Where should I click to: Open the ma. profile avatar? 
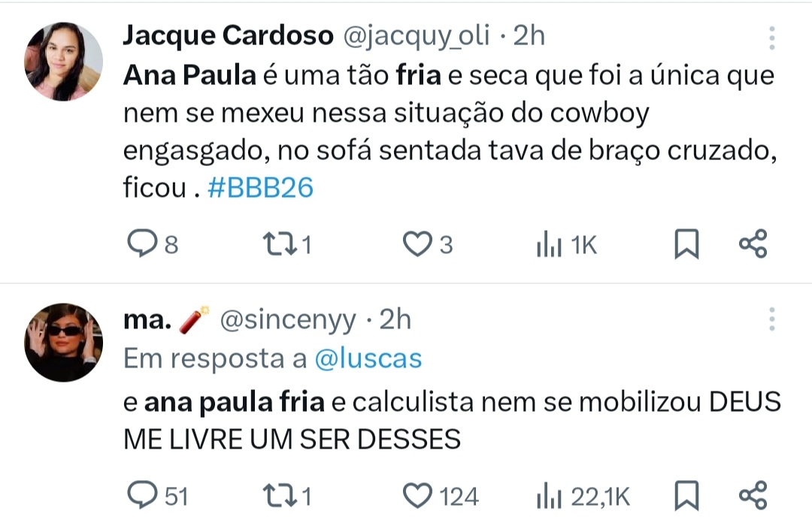pos(64,343)
